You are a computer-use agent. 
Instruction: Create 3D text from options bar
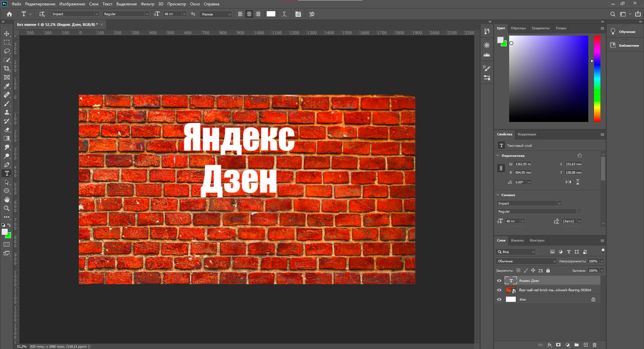312,14
